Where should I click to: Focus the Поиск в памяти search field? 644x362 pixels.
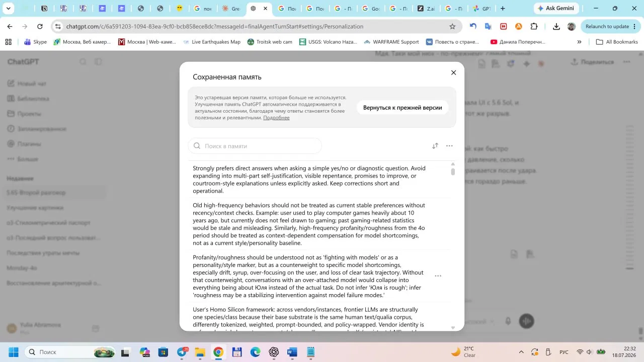click(255, 146)
